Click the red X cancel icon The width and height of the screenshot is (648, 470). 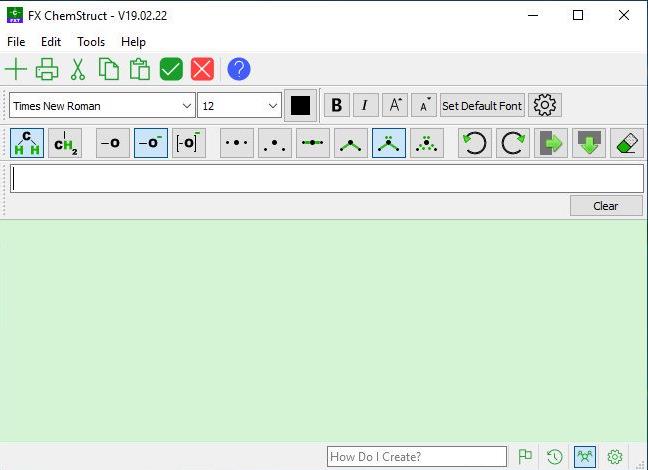(x=202, y=69)
